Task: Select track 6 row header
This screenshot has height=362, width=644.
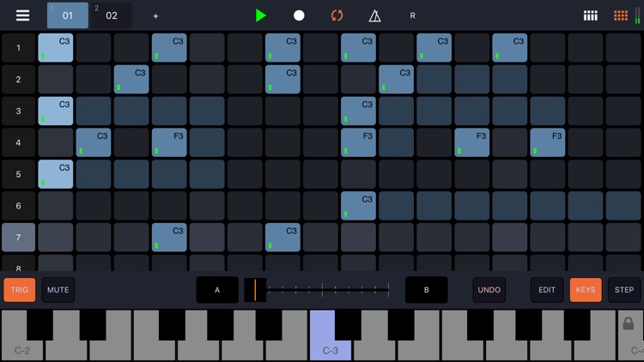Action: click(18, 206)
